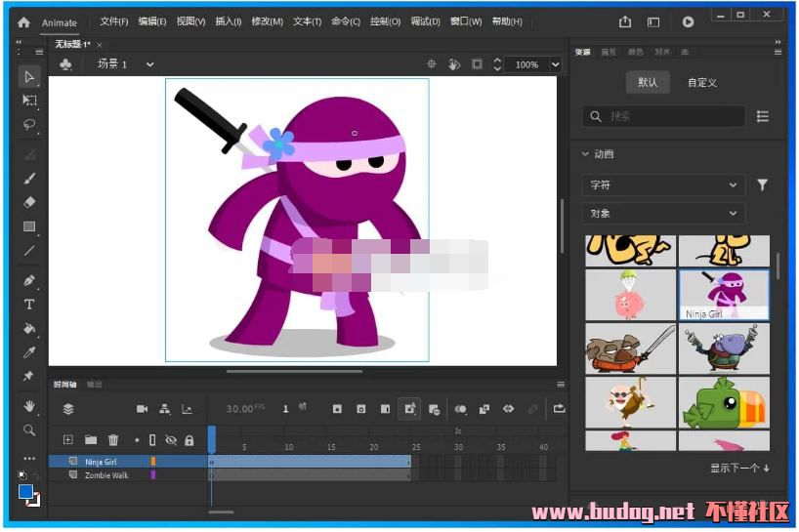Open the 100% zoom level dropdown
This screenshot has height=532, width=799.
pos(555,64)
